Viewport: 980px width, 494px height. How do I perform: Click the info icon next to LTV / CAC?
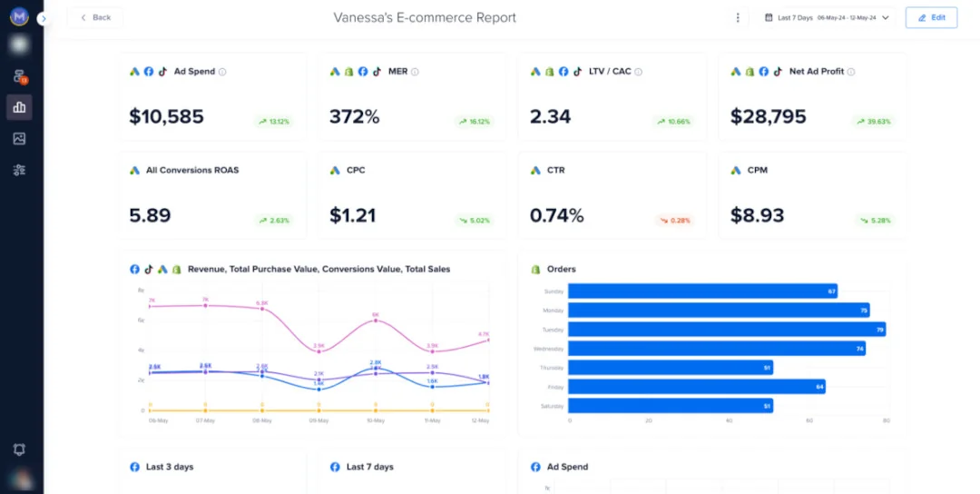point(639,72)
